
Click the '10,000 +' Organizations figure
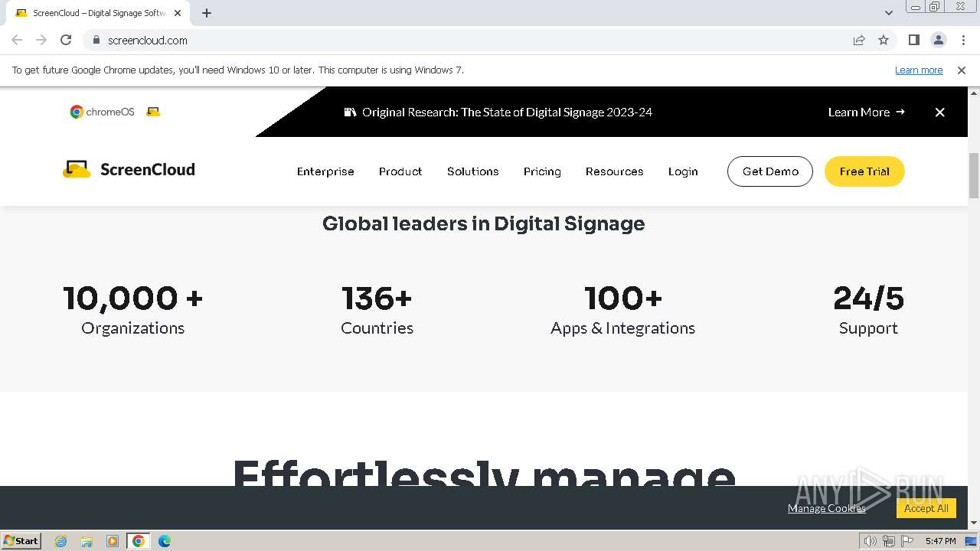pyautogui.click(x=133, y=298)
